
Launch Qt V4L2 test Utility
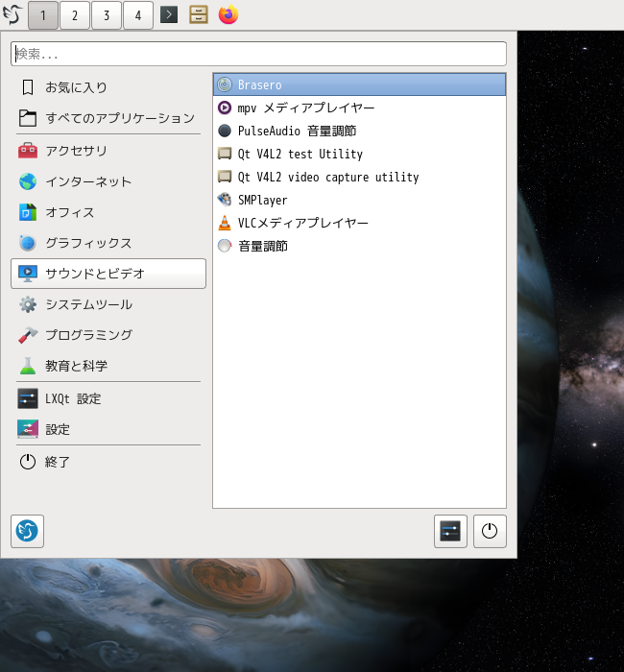click(x=300, y=154)
